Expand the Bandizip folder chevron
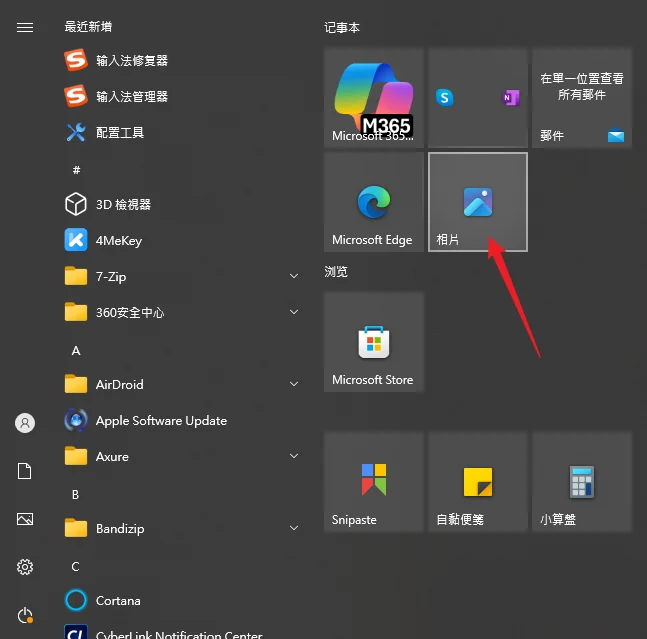This screenshot has height=639, width=647. [x=294, y=528]
